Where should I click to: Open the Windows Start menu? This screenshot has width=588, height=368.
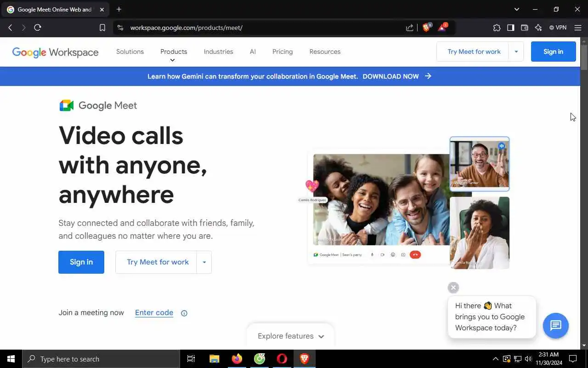pyautogui.click(x=11, y=359)
